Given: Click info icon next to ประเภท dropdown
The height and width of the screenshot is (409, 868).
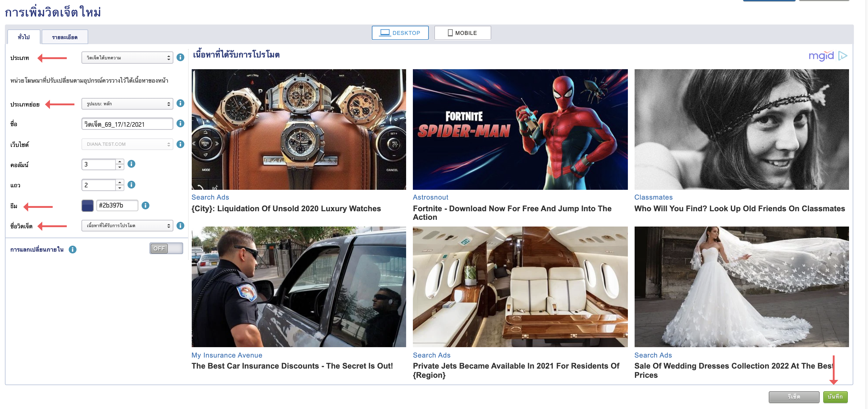Looking at the screenshot, I should 180,57.
